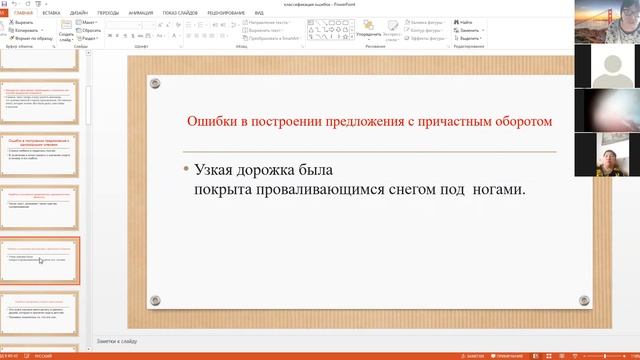Screen dimensions: 640x360
Task: Toggle italic (К) formatting
Action: (117, 36)
